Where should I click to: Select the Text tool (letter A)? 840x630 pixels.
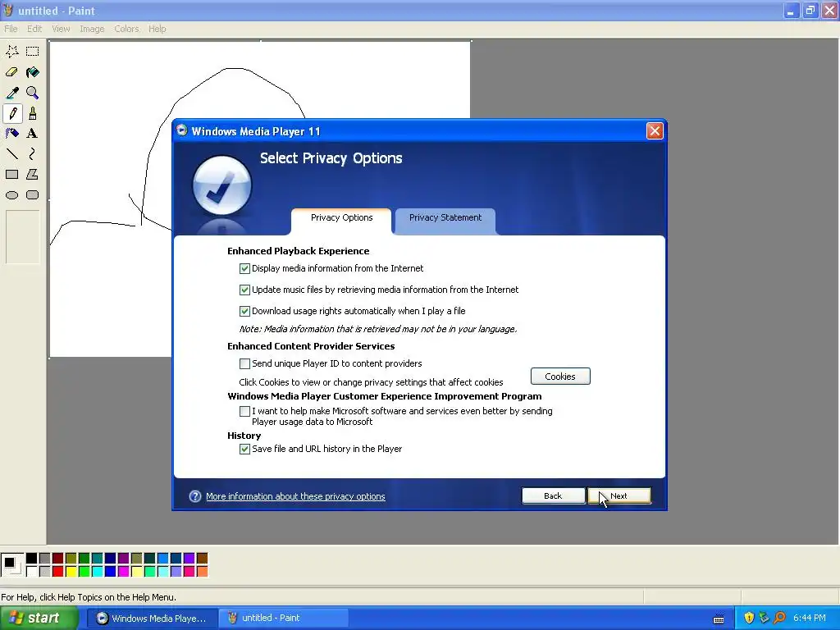pos(33,134)
